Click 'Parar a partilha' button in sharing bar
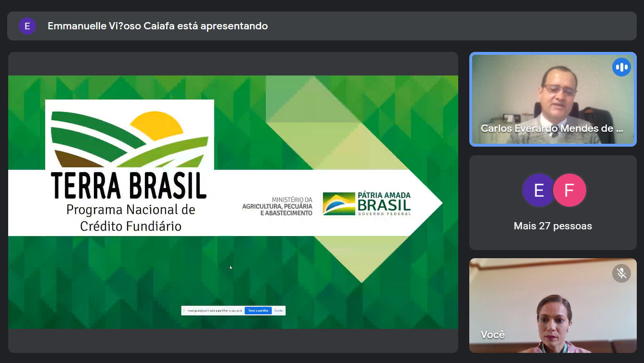Image resolution: width=644 pixels, height=363 pixels. [x=258, y=311]
